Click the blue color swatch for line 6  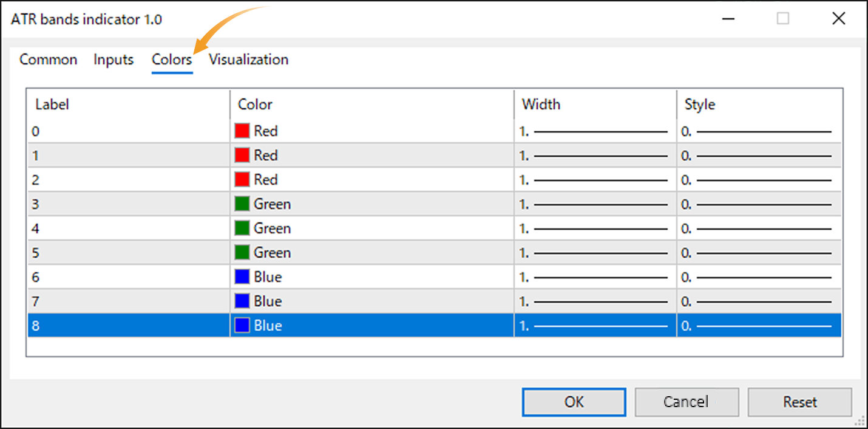tap(242, 276)
